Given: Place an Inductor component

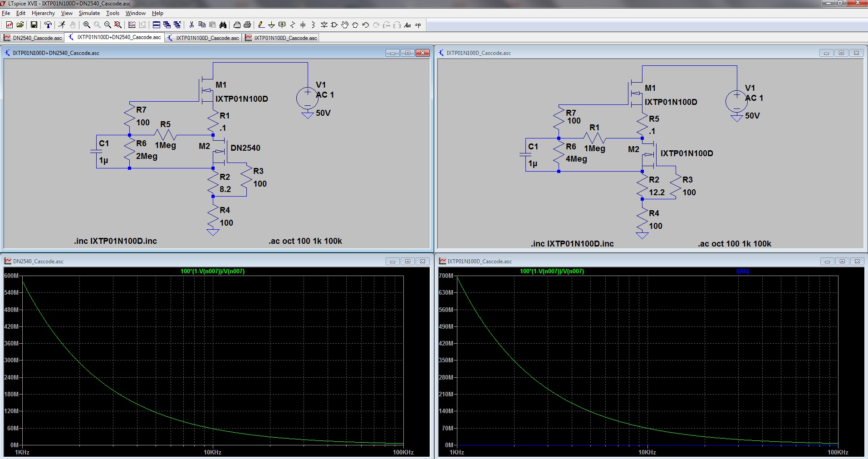Looking at the screenshot, I should click(x=313, y=25).
